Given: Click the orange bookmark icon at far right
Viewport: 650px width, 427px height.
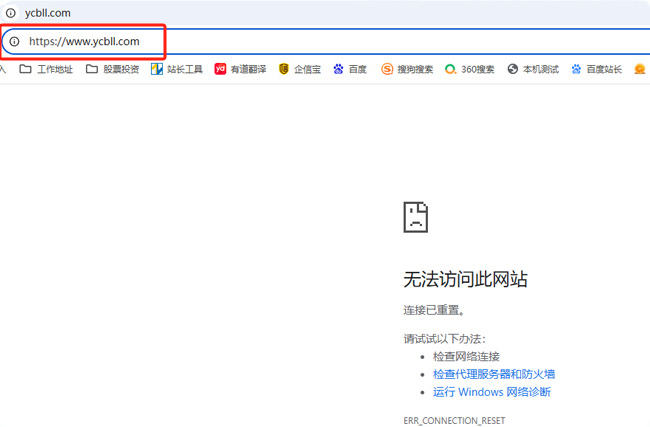Looking at the screenshot, I should coord(640,69).
